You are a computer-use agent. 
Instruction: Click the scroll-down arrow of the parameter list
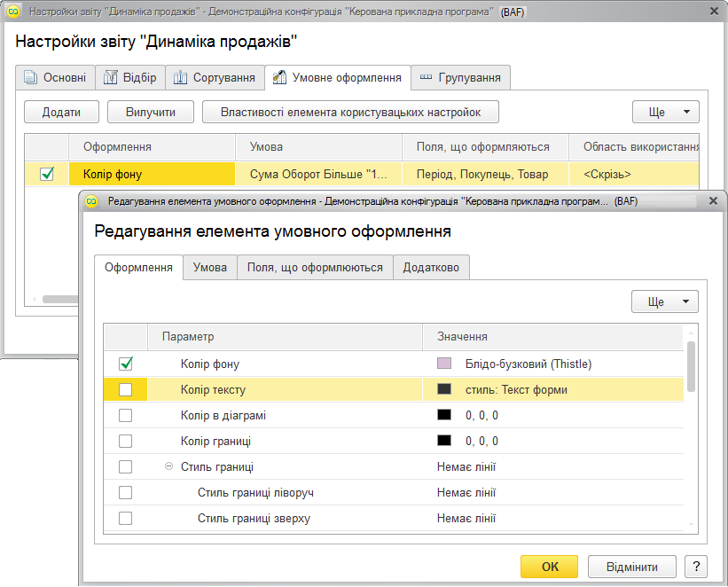pyautogui.click(x=691, y=524)
